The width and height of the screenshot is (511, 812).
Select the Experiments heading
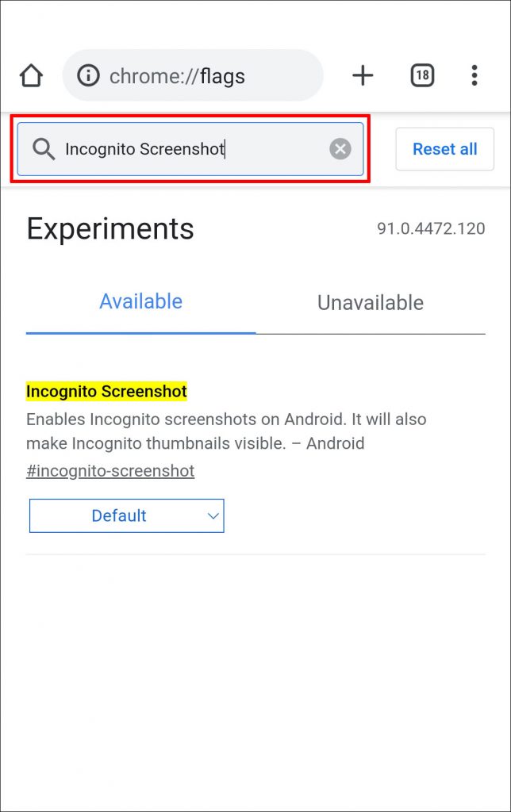pyautogui.click(x=110, y=229)
